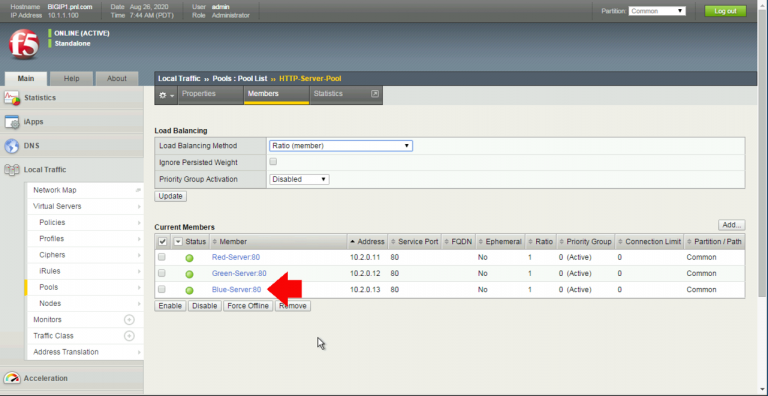This screenshot has height=396, width=768.
Task: Open the Acceleration gauge icon
Action: pyautogui.click(x=12, y=378)
